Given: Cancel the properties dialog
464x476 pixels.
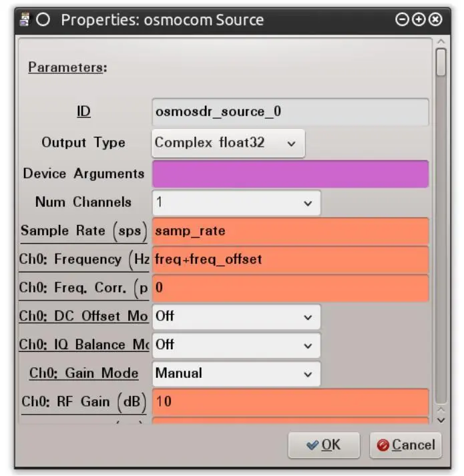Looking at the screenshot, I should tap(406, 445).
